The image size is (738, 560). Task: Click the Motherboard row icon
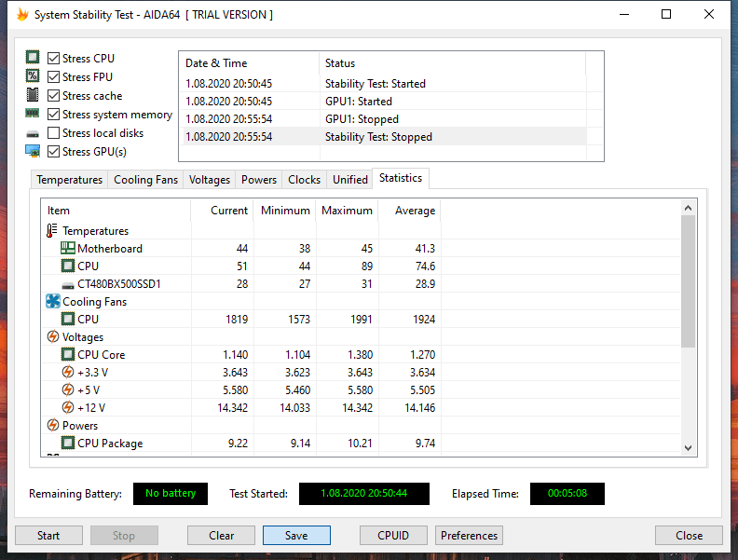pyautogui.click(x=68, y=248)
